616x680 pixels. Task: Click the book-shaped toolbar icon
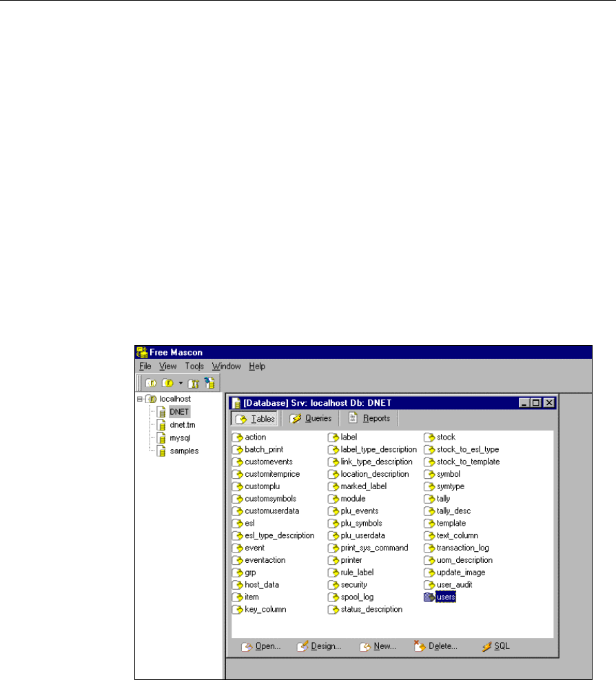194,383
